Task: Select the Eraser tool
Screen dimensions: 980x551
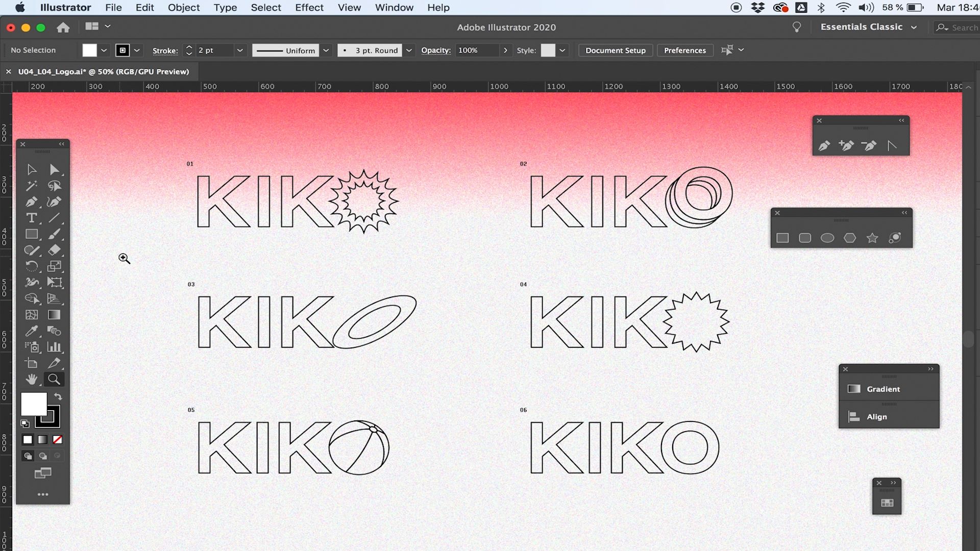Action: [x=54, y=250]
